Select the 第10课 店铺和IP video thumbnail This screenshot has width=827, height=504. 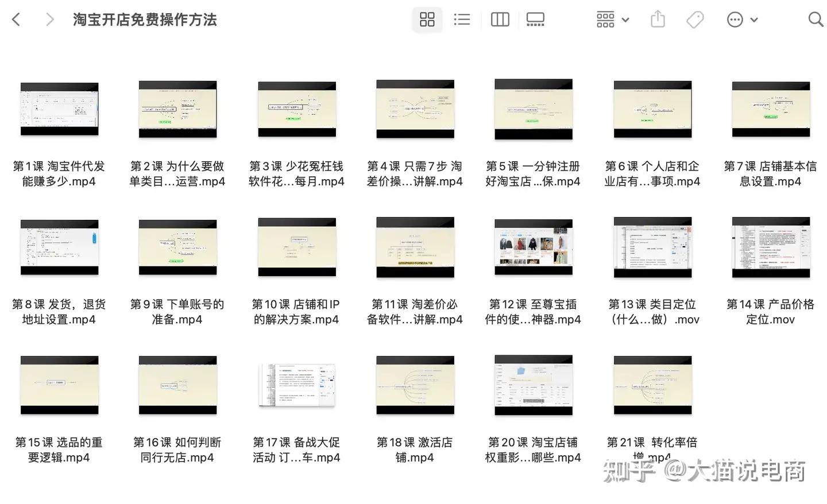297,247
